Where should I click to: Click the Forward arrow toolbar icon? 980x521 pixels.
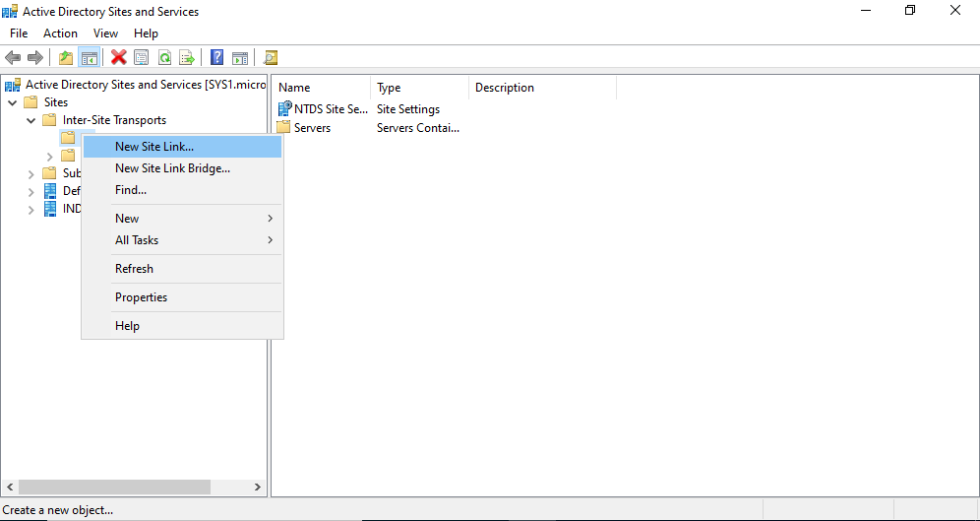pyautogui.click(x=35, y=58)
